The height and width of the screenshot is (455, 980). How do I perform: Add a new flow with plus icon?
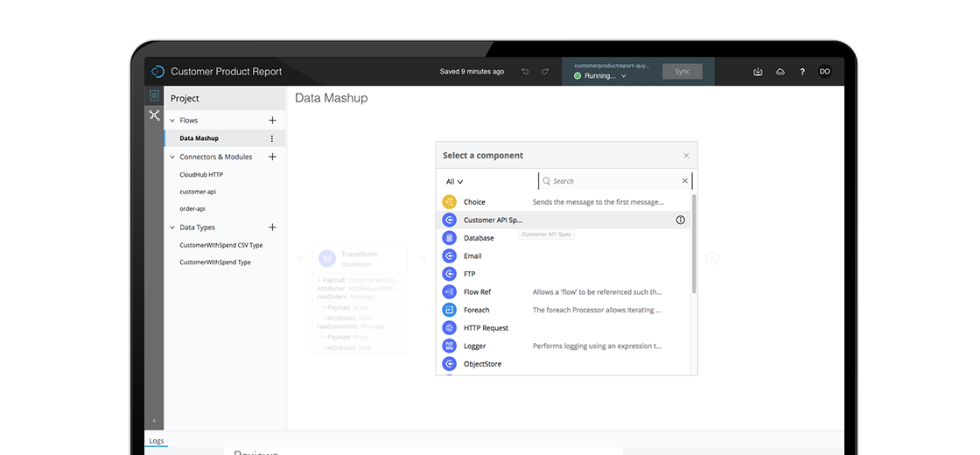click(x=272, y=120)
